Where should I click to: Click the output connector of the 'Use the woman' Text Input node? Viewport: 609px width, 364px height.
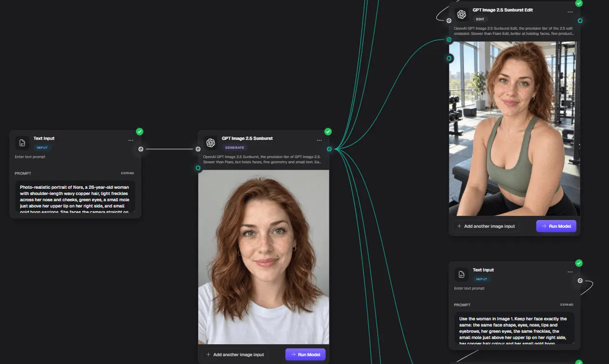580,281
